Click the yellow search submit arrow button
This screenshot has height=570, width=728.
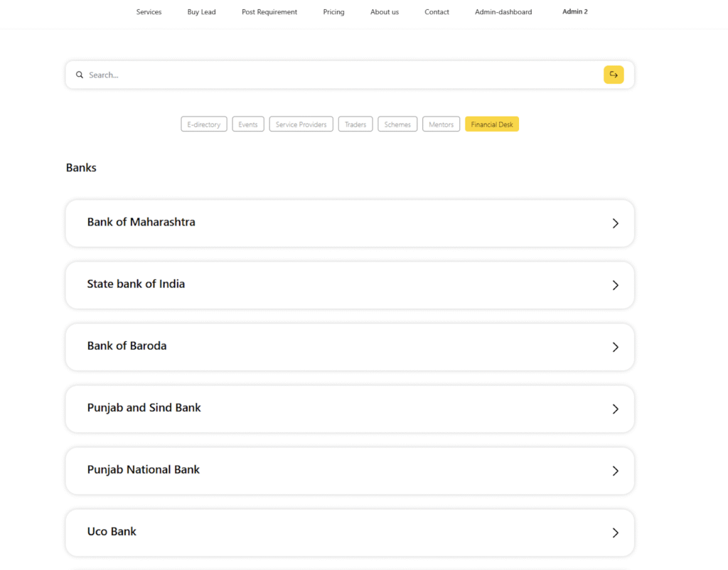[x=614, y=75]
